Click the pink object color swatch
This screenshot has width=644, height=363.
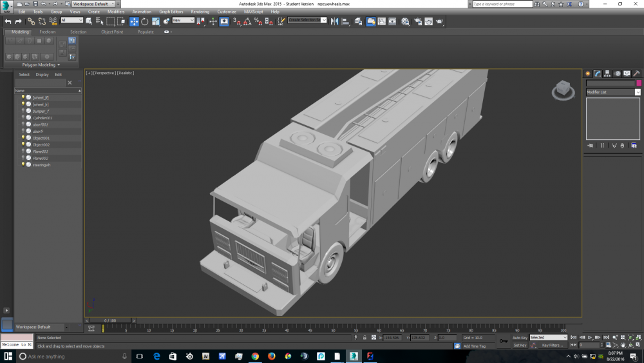pos(638,83)
